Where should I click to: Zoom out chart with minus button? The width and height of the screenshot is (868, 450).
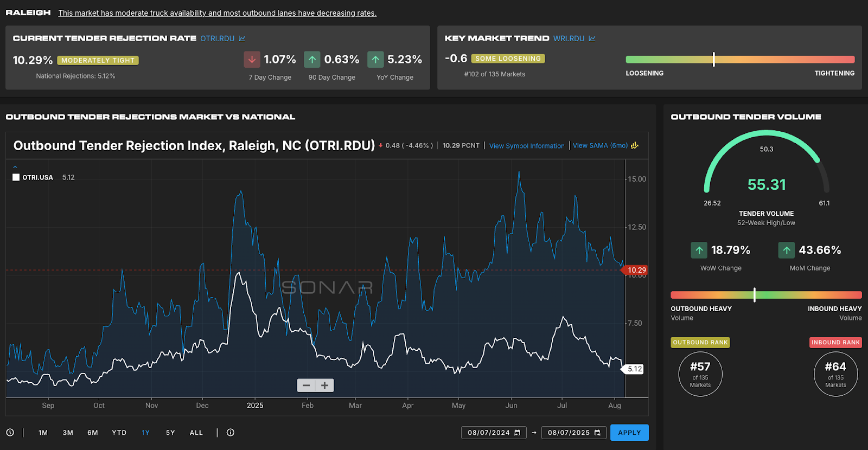point(306,385)
